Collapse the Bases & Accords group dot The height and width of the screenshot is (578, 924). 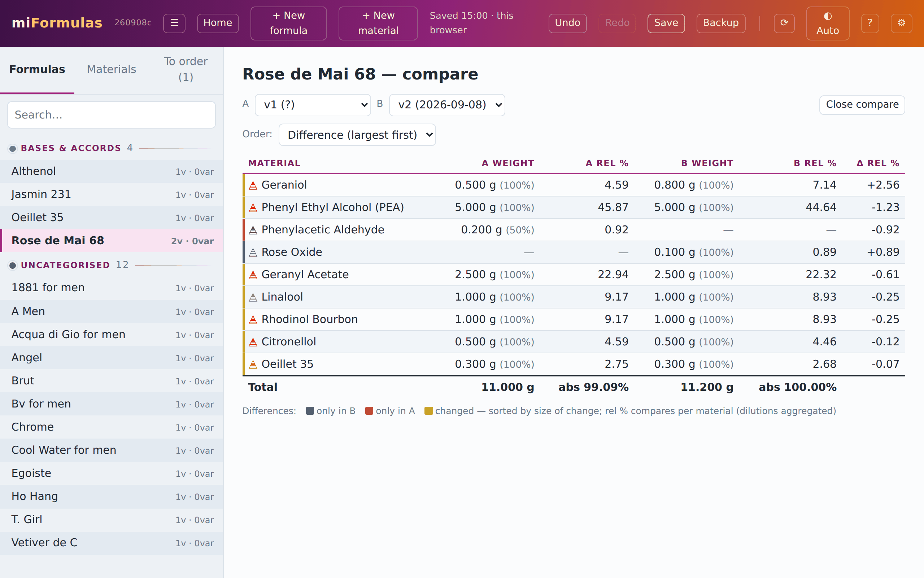click(13, 148)
